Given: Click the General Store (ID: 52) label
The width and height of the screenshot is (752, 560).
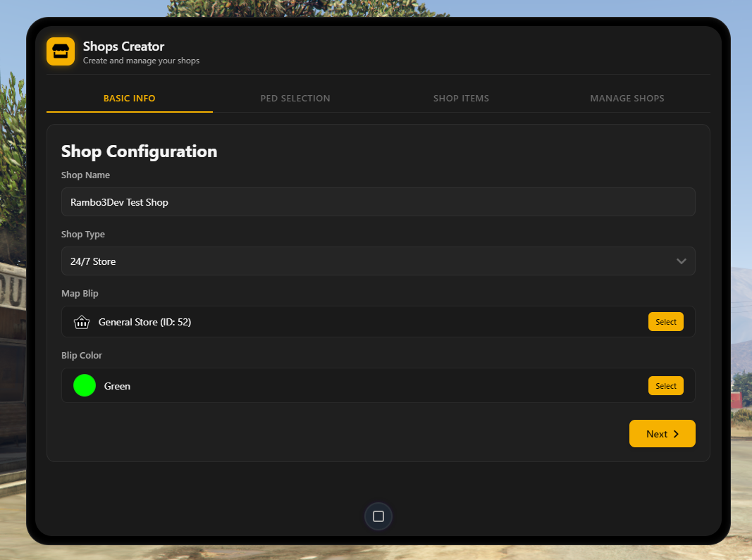Looking at the screenshot, I should 145,322.
